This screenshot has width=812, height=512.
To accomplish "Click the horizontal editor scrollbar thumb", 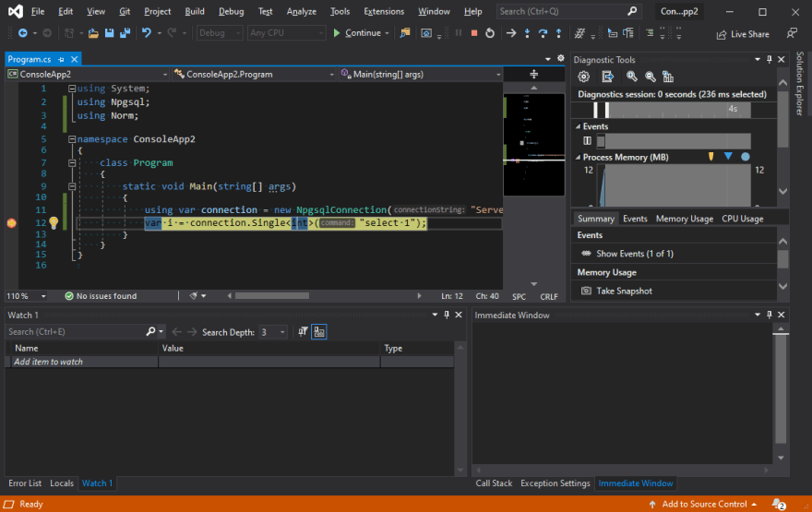I will coord(272,295).
